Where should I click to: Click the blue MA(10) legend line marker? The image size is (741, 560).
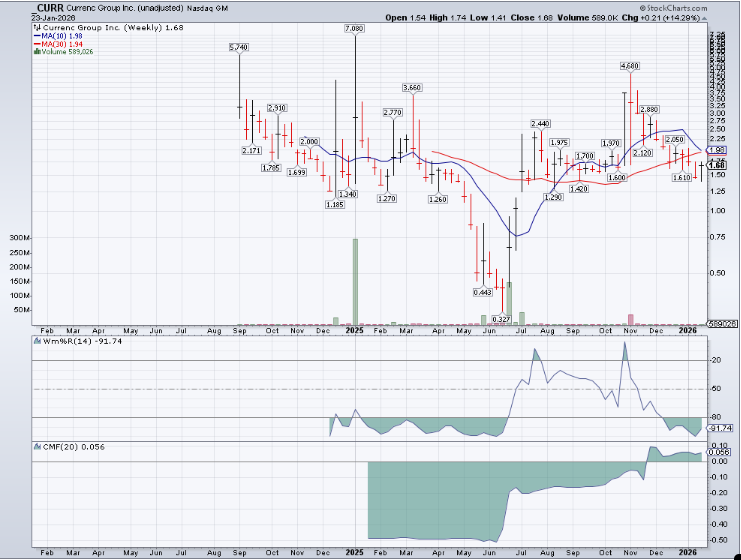point(37,36)
